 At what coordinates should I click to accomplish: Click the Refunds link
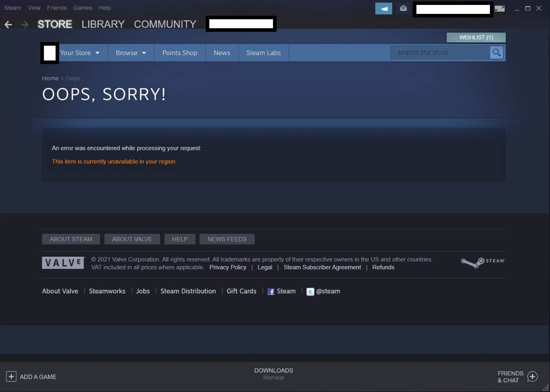(383, 267)
